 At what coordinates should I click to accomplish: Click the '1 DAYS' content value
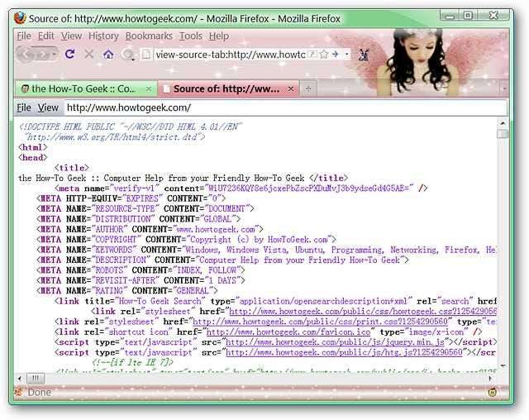222,280
